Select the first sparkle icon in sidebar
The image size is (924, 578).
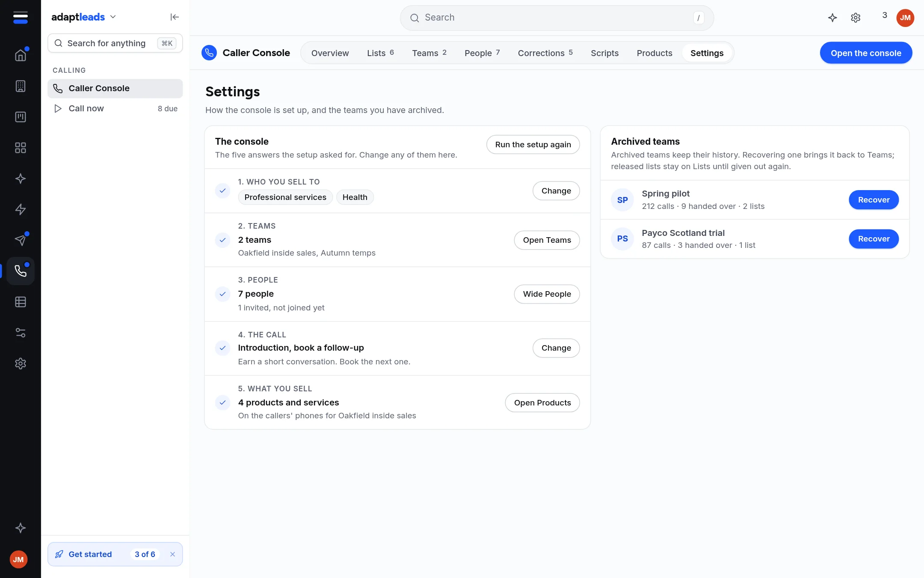(20, 179)
